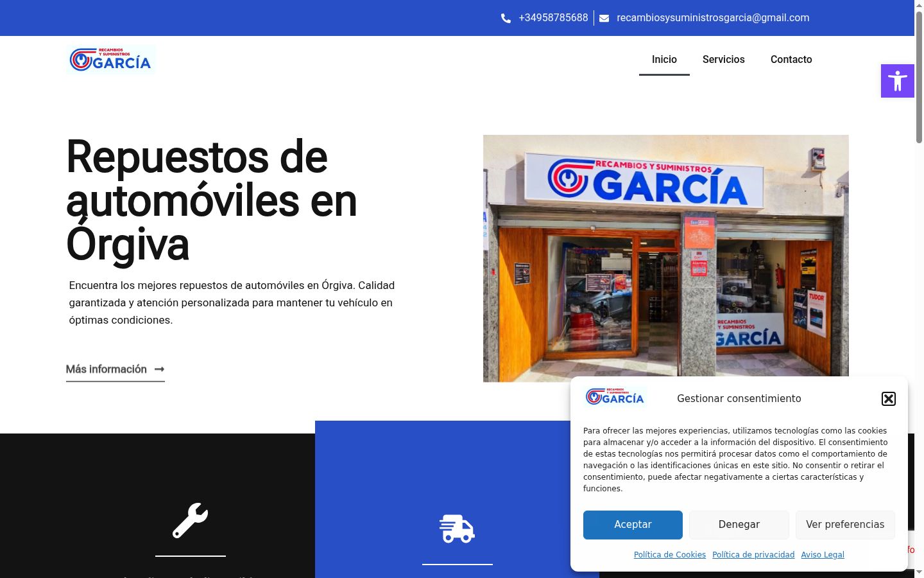Close the consent dialog with X
Viewport: 924px width, 578px height.
point(888,399)
